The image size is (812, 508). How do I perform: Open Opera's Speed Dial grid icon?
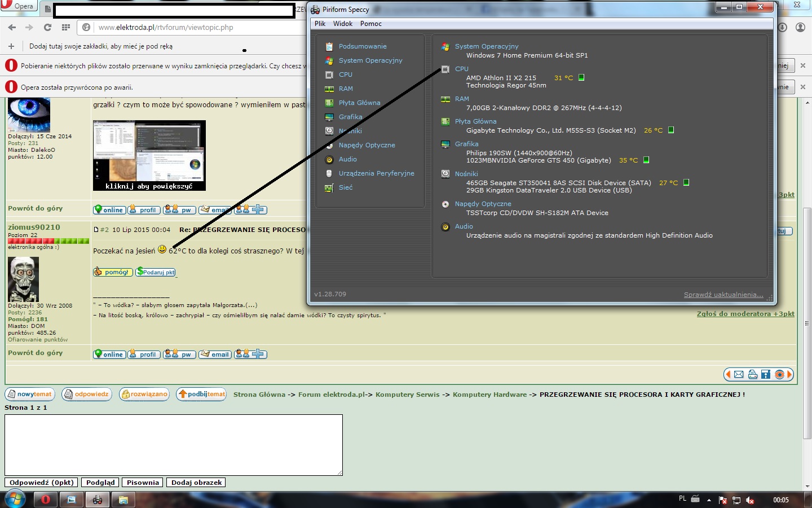pos(66,27)
